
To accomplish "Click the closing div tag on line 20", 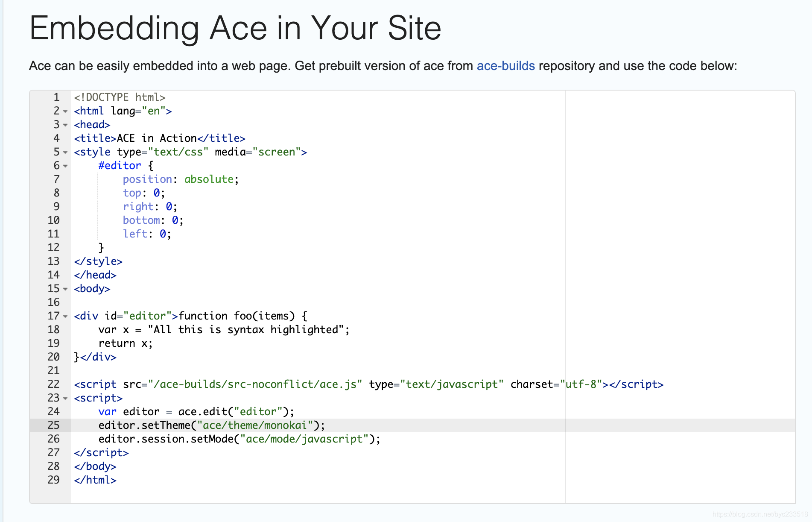I will pos(98,357).
